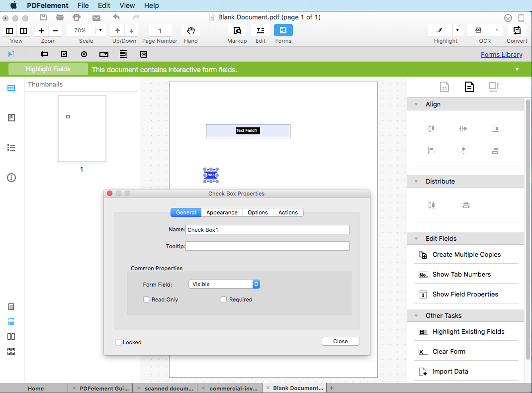
Task: Switch to two-page continuous view icon
Action: coord(11,352)
